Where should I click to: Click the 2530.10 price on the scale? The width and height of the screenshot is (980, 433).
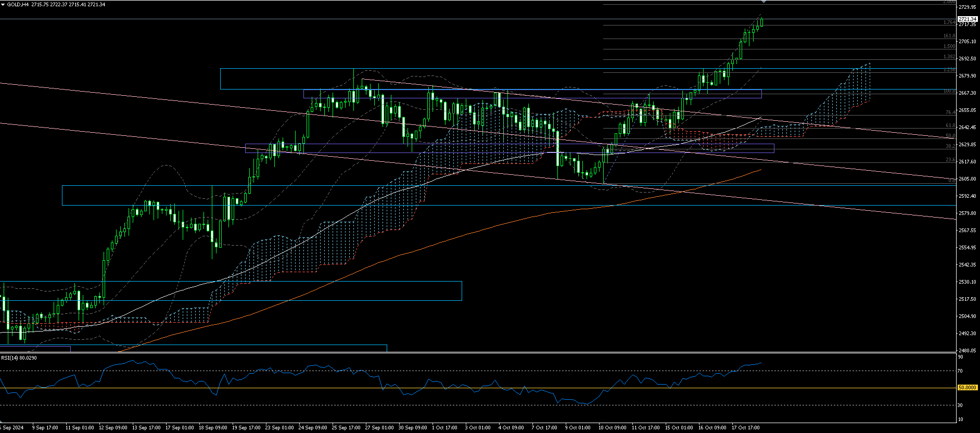pyautogui.click(x=967, y=282)
